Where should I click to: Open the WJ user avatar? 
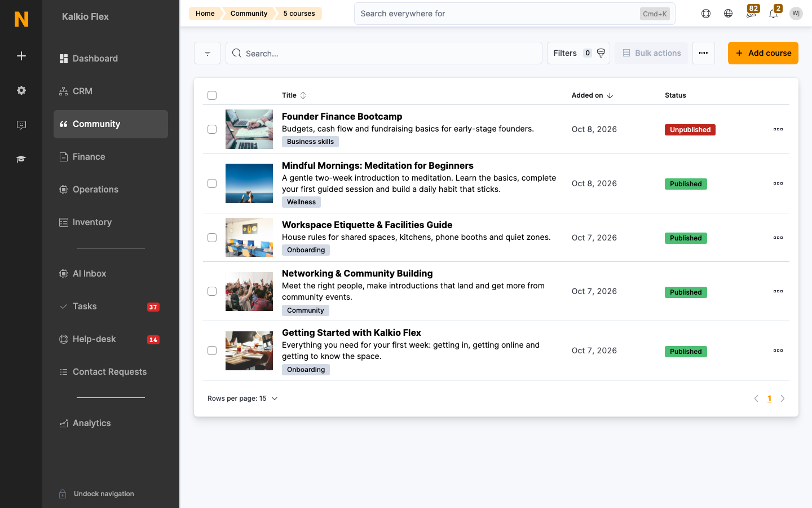796,14
